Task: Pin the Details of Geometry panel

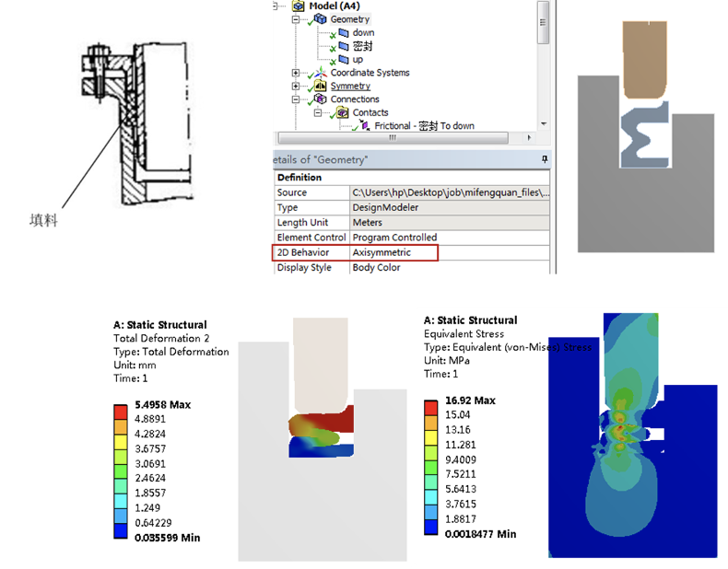Action: 545,159
